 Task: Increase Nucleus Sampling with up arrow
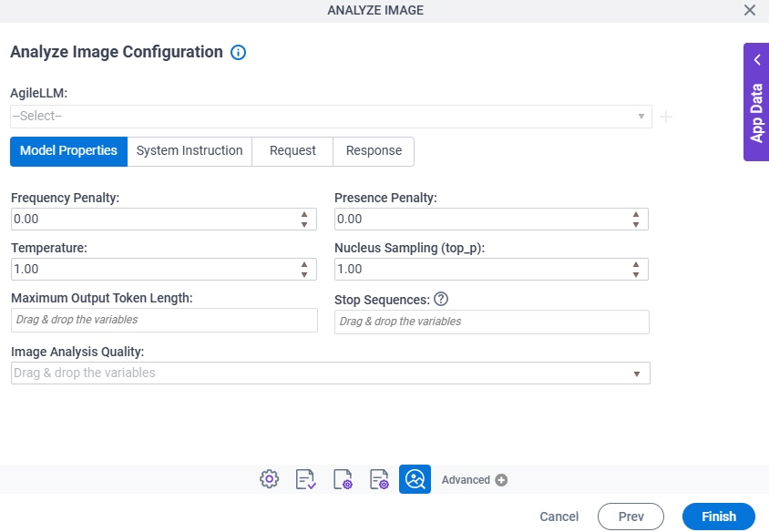(636, 264)
